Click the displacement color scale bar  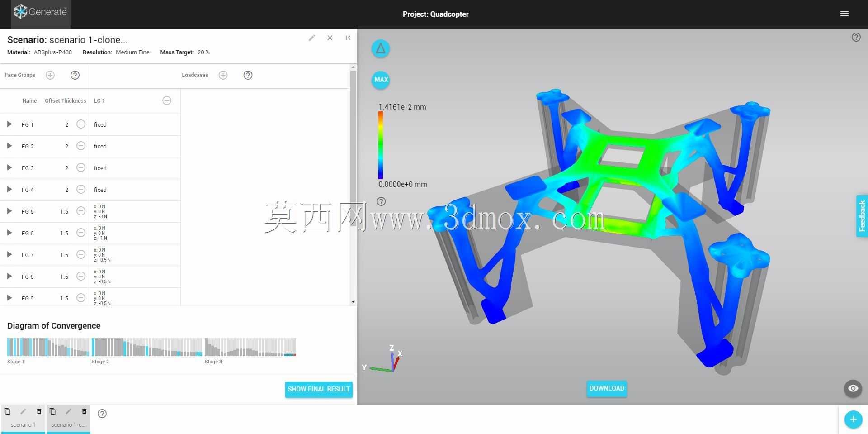point(381,145)
